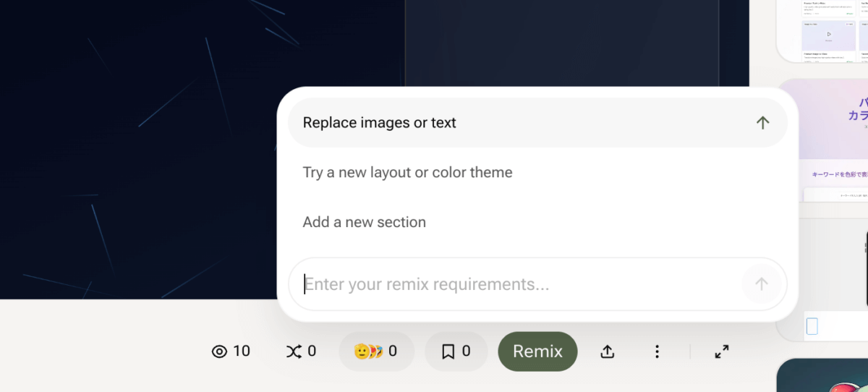This screenshot has width=868, height=392.
Task: Click the shuffle remix count icon
Action: pos(292,351)
